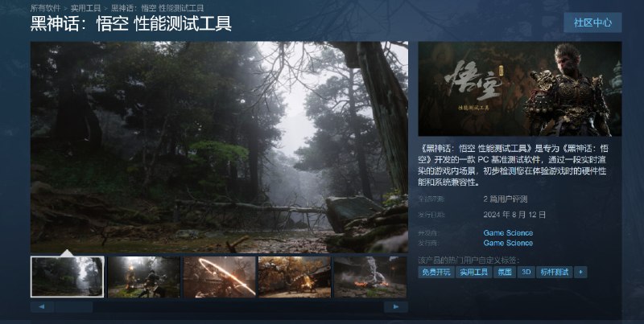The height and width of the screenshot is (324, 644).
Task: Open publisher Game Science link
Action: tap(508, 243)
